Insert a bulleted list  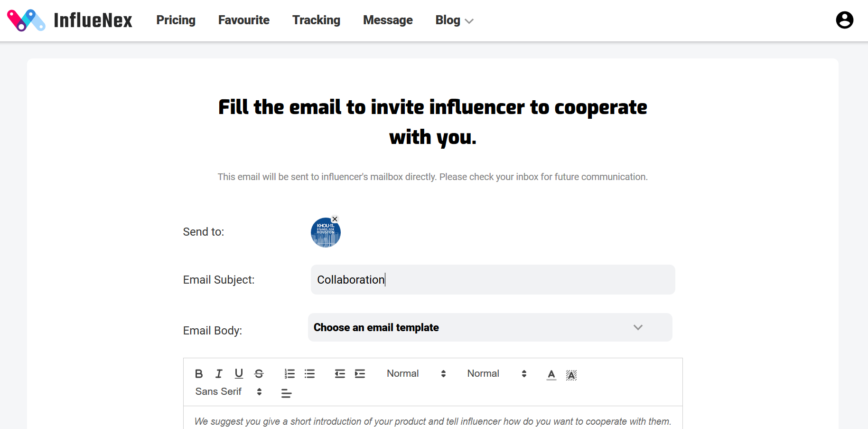tap(309, 374)
